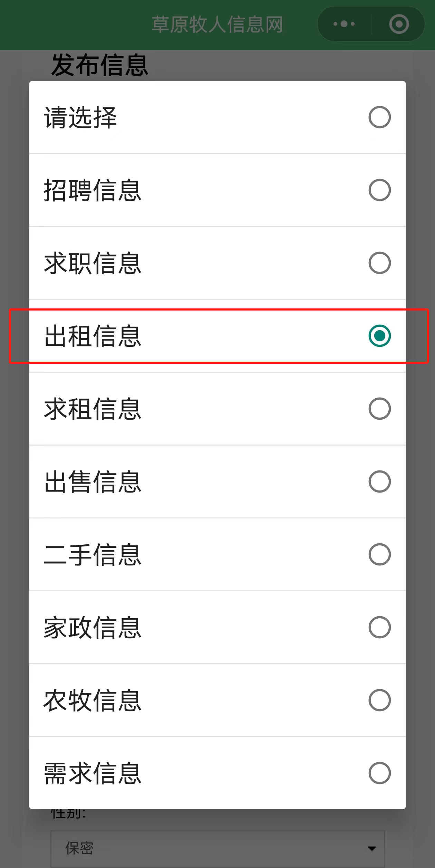Select the 出售信息 radio button
Screen dimensions: 435x868
(x=379, y=481)
